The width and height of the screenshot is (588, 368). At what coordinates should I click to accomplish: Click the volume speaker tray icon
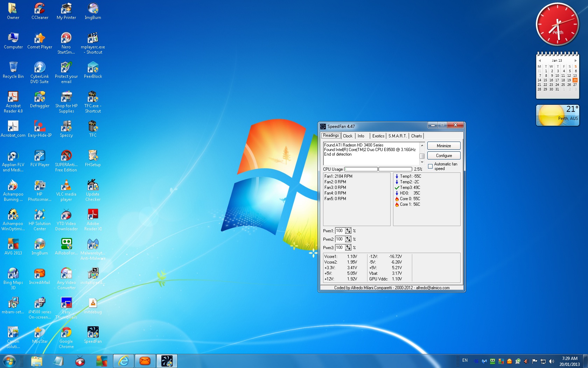pos(552,361)
